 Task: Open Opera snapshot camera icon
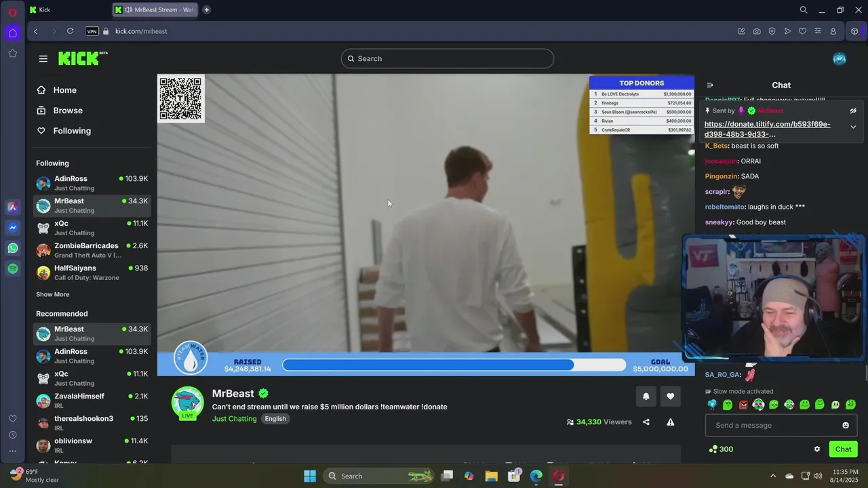757,31
